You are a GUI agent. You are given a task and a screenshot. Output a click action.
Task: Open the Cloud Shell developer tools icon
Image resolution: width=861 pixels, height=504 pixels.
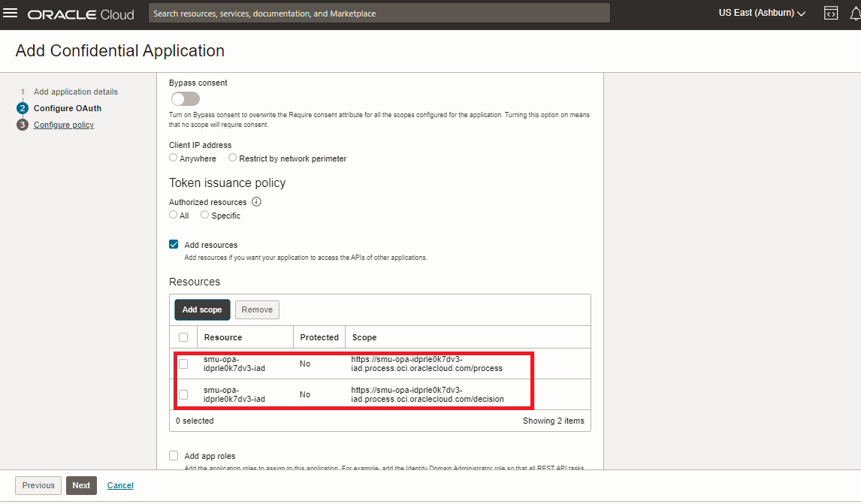coord(830,14)
